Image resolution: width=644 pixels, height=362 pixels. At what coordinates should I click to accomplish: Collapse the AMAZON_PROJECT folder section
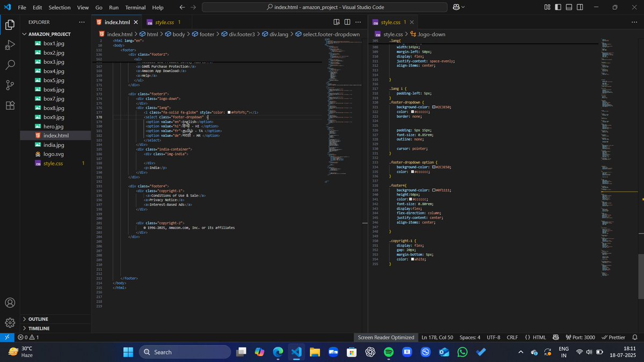click(x=49, y=34)
